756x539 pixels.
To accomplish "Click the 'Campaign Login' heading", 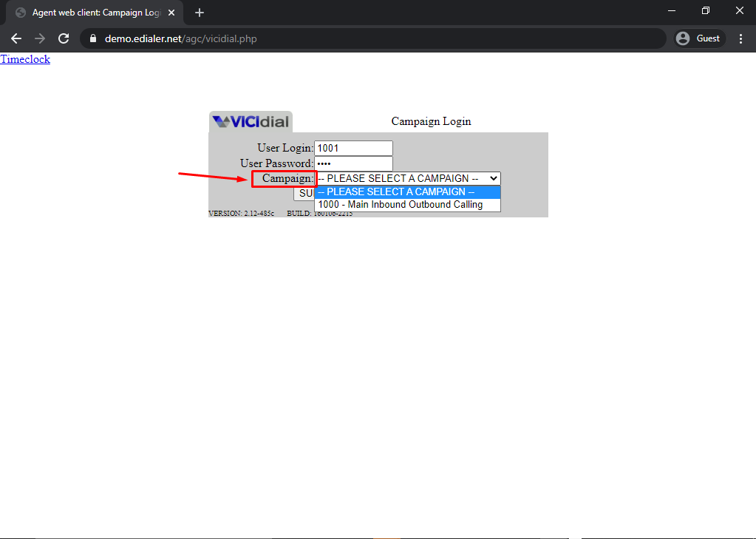I will 431,121.
